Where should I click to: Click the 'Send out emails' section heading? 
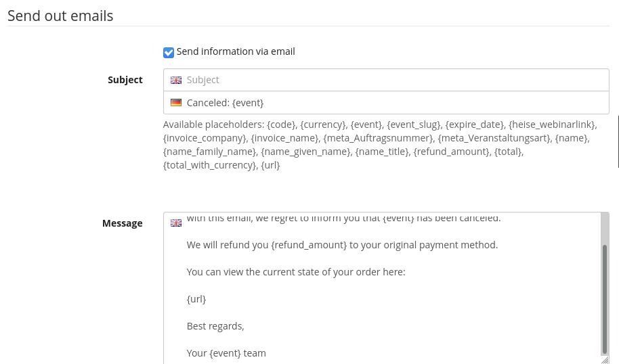(x=60, y=16)
